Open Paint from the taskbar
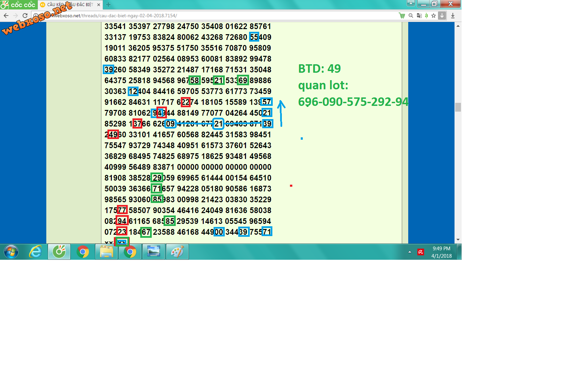Viewport: 588px width, 391px height. pos(177,252)
